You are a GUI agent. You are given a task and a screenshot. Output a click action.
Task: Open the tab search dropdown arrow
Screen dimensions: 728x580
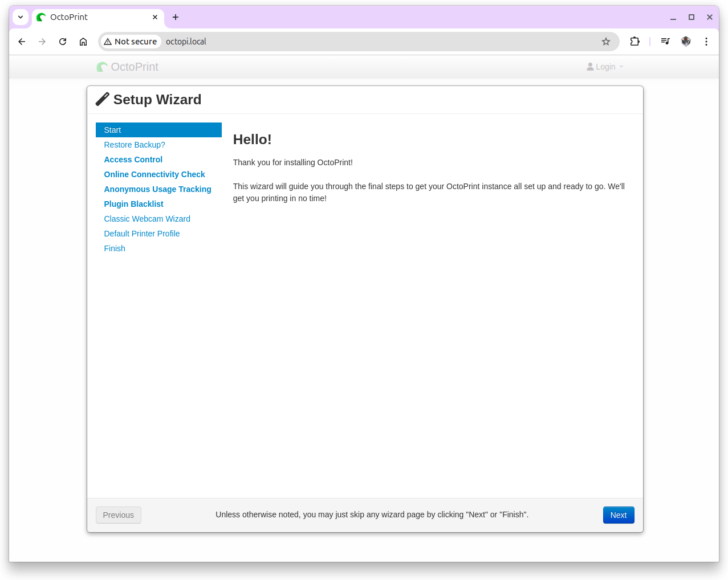(x=21, y=17)
